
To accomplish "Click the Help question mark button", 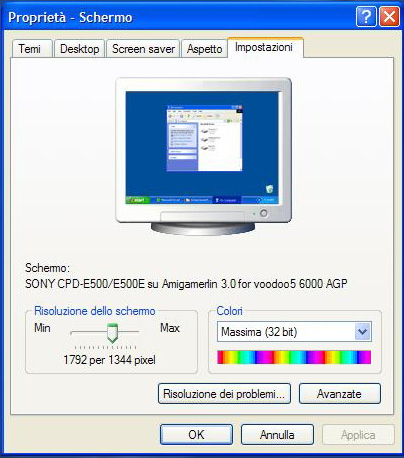I will pyautogui.click(x=366, y=17).
